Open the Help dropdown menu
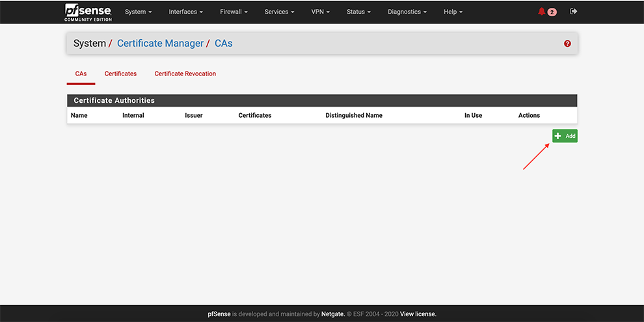644x322 pixels. [453, 12]
